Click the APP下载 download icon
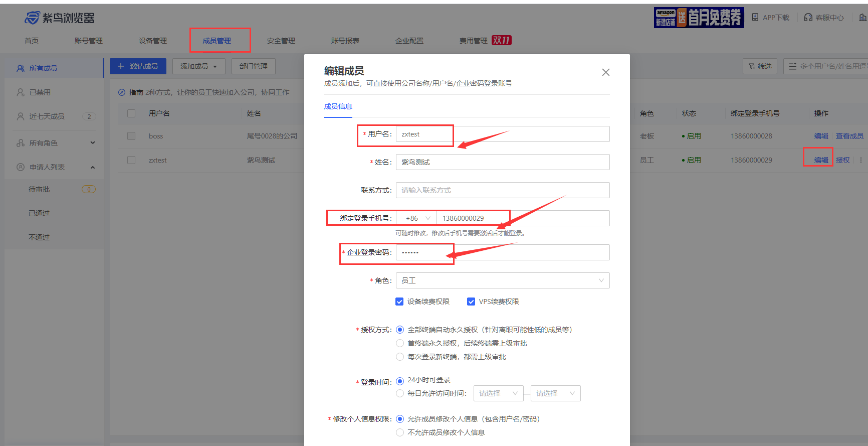This screenshot has height=446, width=868. [x=755, y=18]
